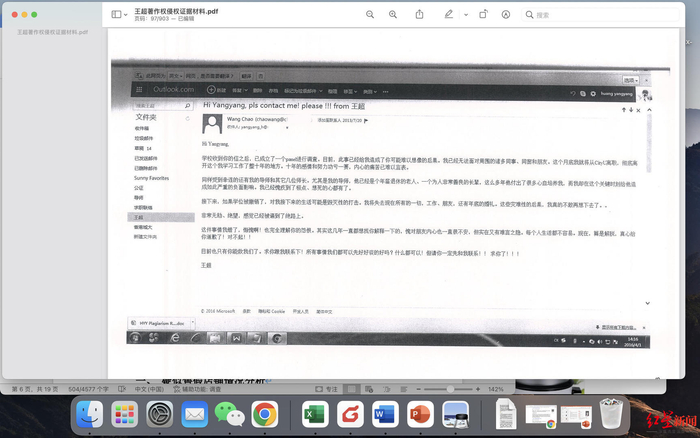Switch Word to Outline view
Viewport: 700px width, 438px height.
(x=387, y=389)
